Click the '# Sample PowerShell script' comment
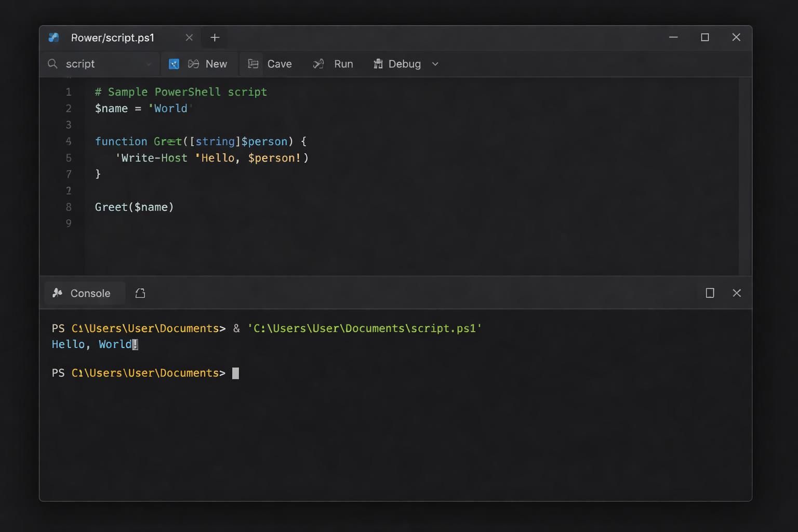Image resolution: width=798 pixels, height=532 pixels. pyautogui.click(x=181, y=92)
